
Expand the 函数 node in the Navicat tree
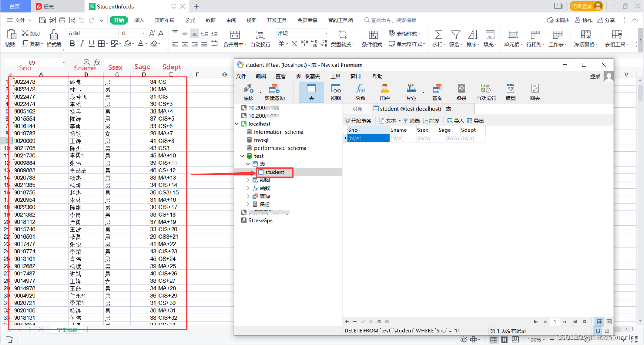pyautogui.click(x=248, y=188)
